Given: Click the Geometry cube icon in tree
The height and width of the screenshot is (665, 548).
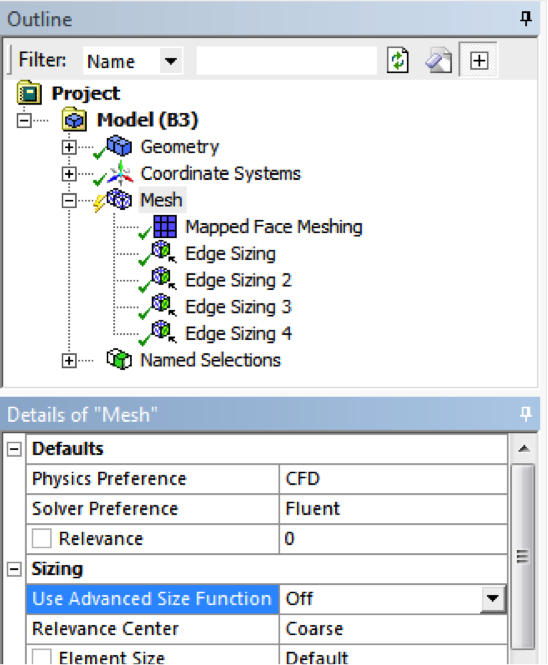Looking at the screenshot, I should 119,146.
